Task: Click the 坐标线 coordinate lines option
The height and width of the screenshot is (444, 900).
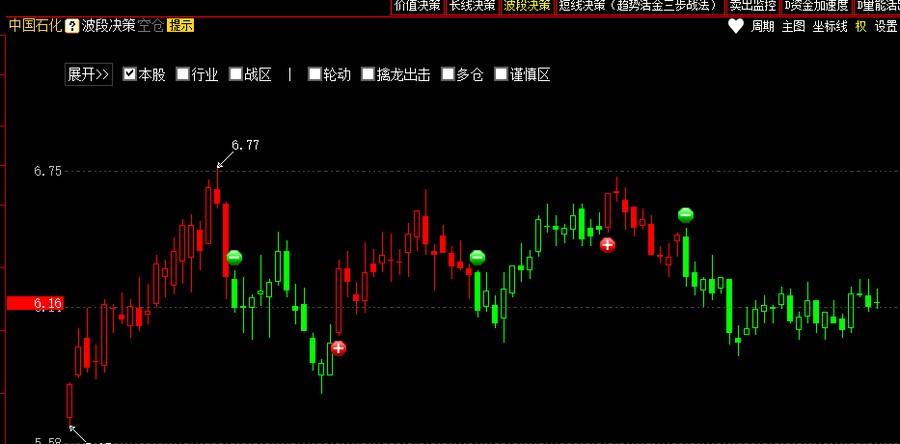Action: [x=830, y=26]
